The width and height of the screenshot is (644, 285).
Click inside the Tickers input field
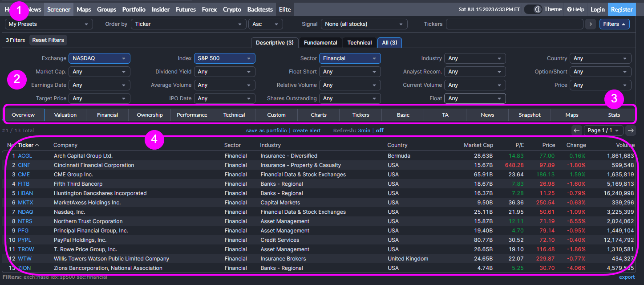click(514, 24)
